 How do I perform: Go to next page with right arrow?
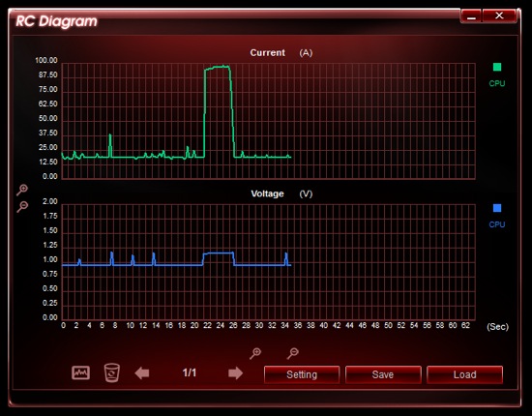(x=235, y=373)
